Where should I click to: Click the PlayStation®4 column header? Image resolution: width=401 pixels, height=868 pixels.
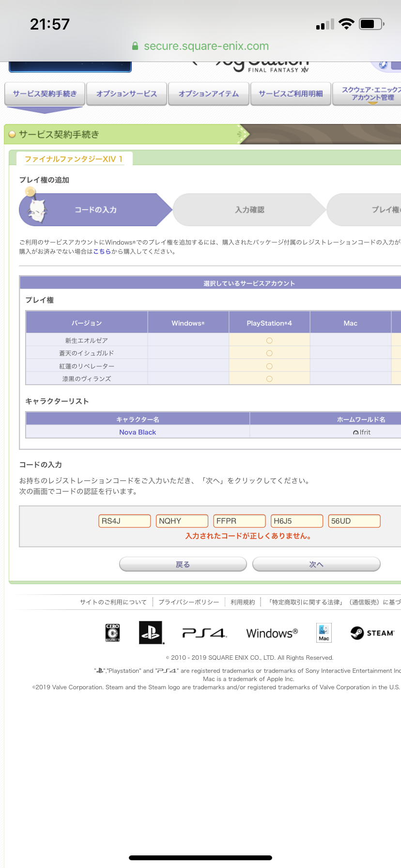[x=269, y=323]
